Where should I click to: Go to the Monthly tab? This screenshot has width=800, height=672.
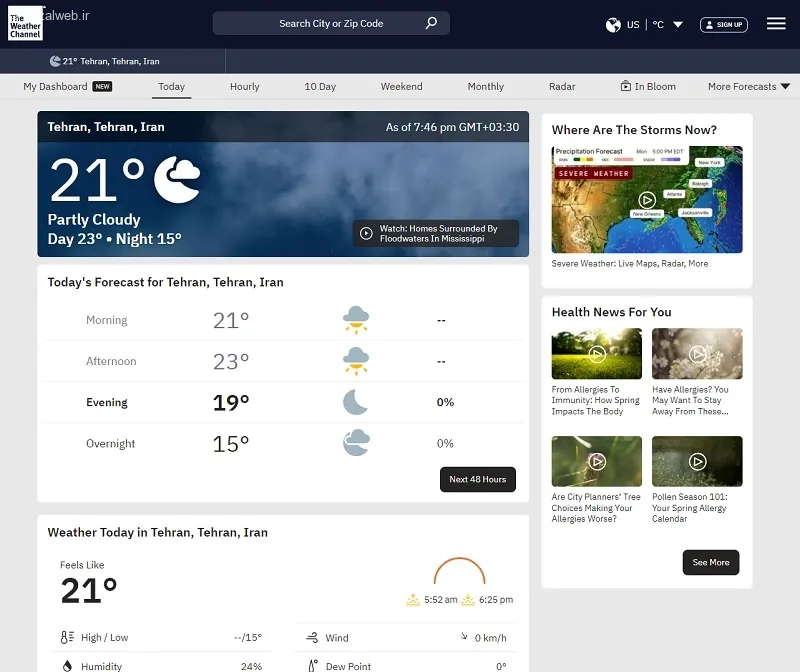pyautogui.click(x=486, y=86)
